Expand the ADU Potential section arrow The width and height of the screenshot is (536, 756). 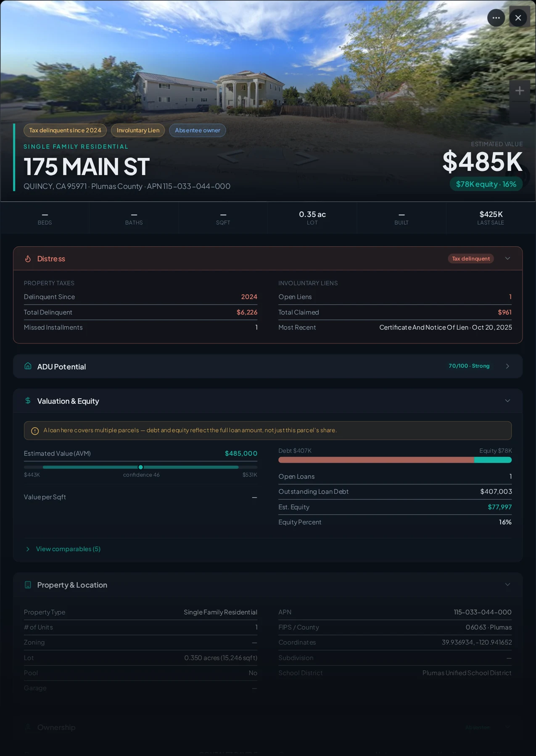tap(507, 366)
